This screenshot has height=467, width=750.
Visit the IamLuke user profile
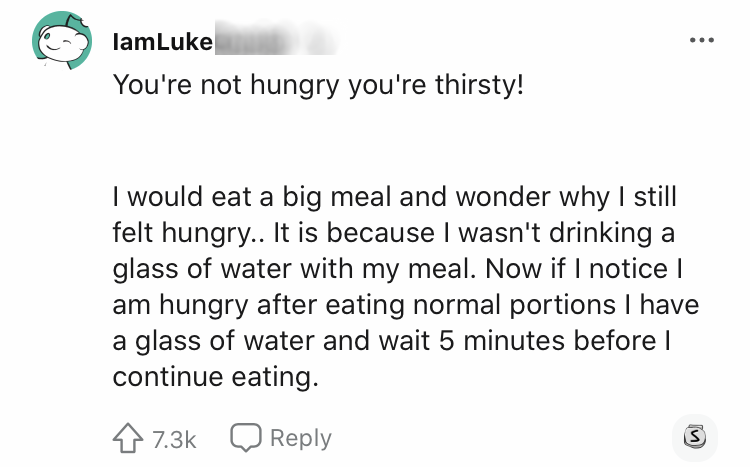click(x=163, y=42)
